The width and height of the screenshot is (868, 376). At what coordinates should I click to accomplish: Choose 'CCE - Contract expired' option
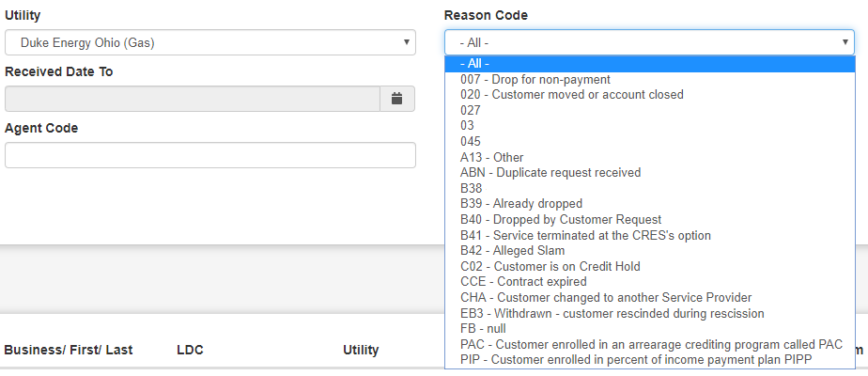pyautogui.click(x=650, y=282)
